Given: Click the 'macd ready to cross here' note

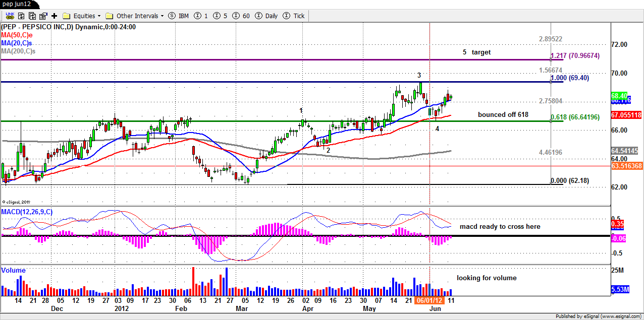Looking at the screenshot, I should coord(500,227).
